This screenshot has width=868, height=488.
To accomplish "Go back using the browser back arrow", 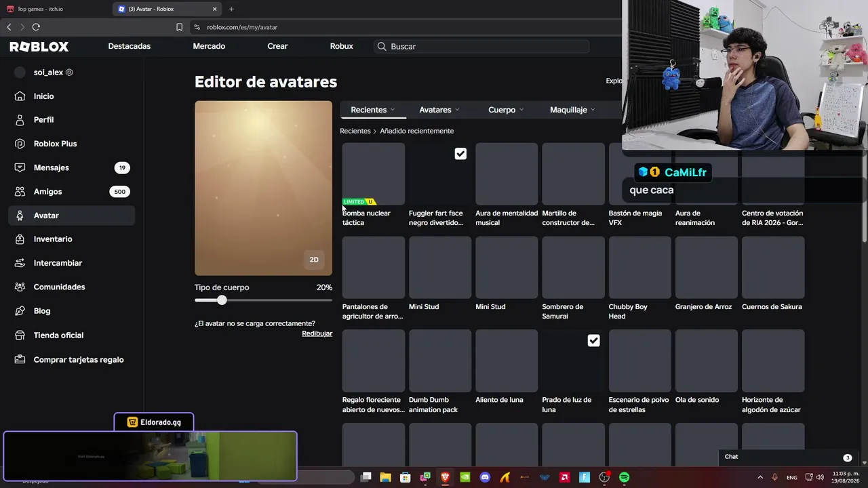I will coord(9,27).
